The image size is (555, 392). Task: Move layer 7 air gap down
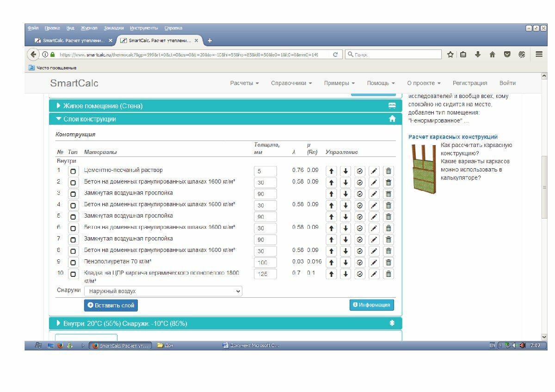click(345, 239)
